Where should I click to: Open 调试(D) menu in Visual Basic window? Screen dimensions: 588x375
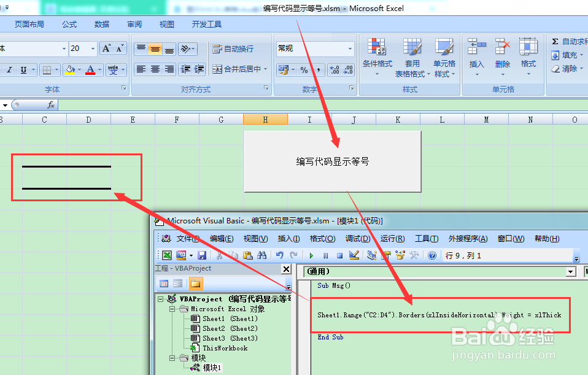click(358, 239)
